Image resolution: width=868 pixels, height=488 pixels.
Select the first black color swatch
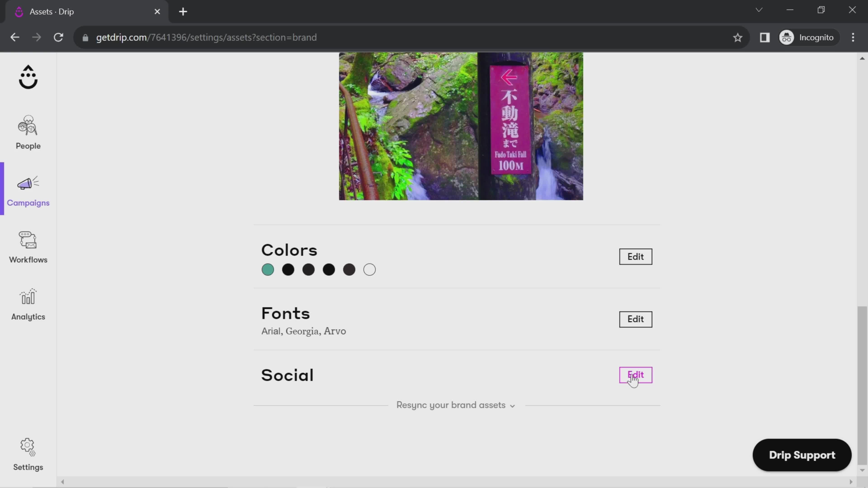pyautogui.click(x=288, y=270)
